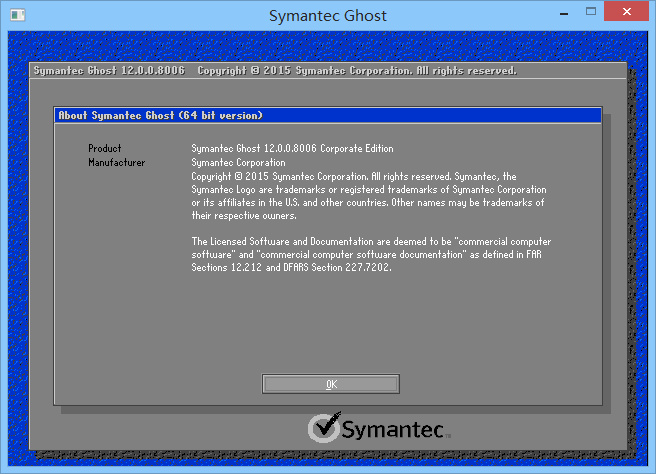Image resolution: width=656 pixels, height=474 pixels.
Task: Click 'Symantec Ghost 12.0.0.8006 Corporate Edition' text
Action: point(292,149)
